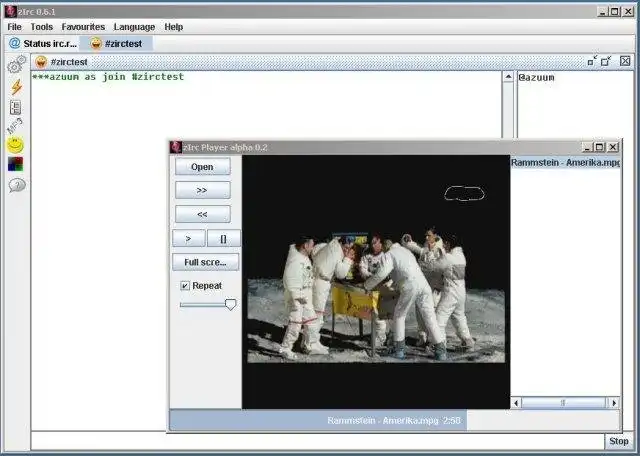The width and height of the screenshot is (640, 456).
Task: Click the Full screen button
Action: point(205,262)
